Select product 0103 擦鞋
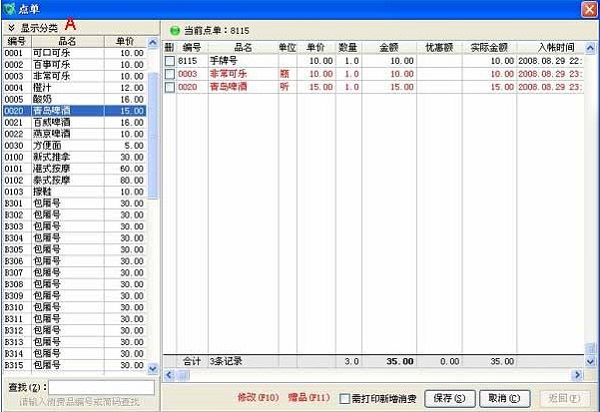 pyautogui.click(x=75, y=192)
